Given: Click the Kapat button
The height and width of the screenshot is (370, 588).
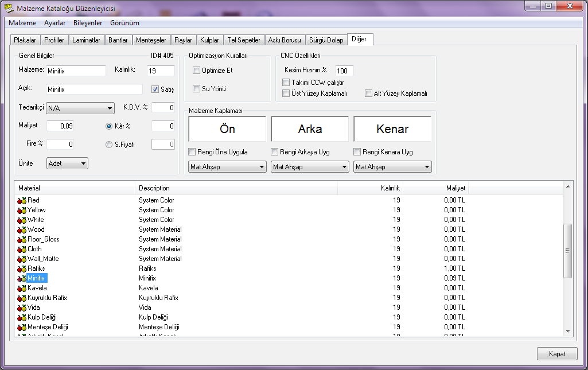Looking at the screenshot, I should point(557,354).
